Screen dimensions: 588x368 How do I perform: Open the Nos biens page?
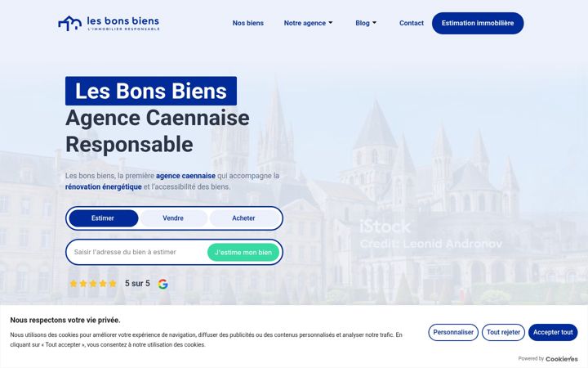point(248,23)
